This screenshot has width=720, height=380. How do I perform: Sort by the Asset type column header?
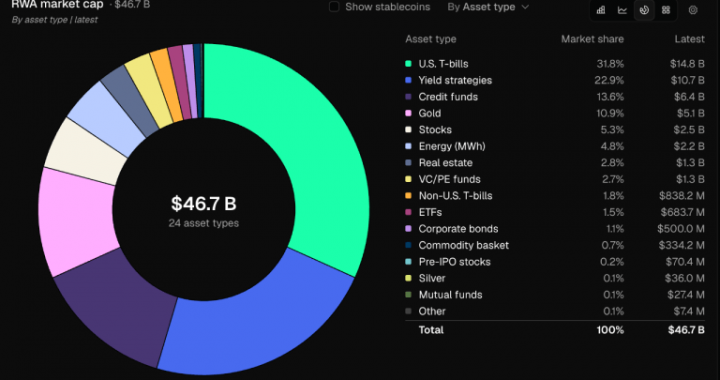[431, 39]
